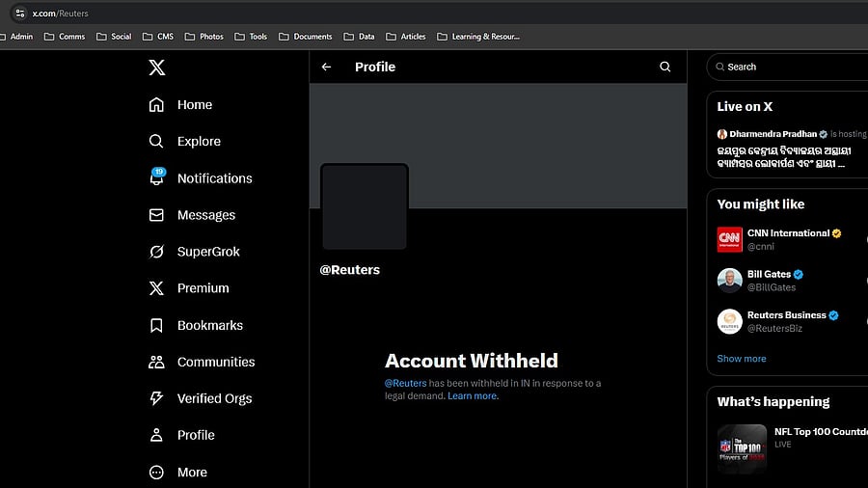Open Notifications bell icon
868x488 pixels.
(x=156, y=178)
